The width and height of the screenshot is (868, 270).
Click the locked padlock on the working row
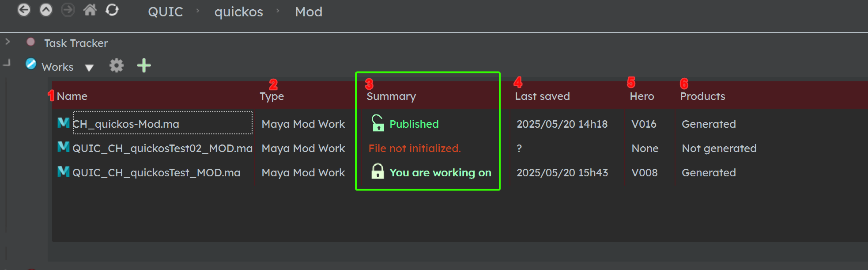point(377,171)
